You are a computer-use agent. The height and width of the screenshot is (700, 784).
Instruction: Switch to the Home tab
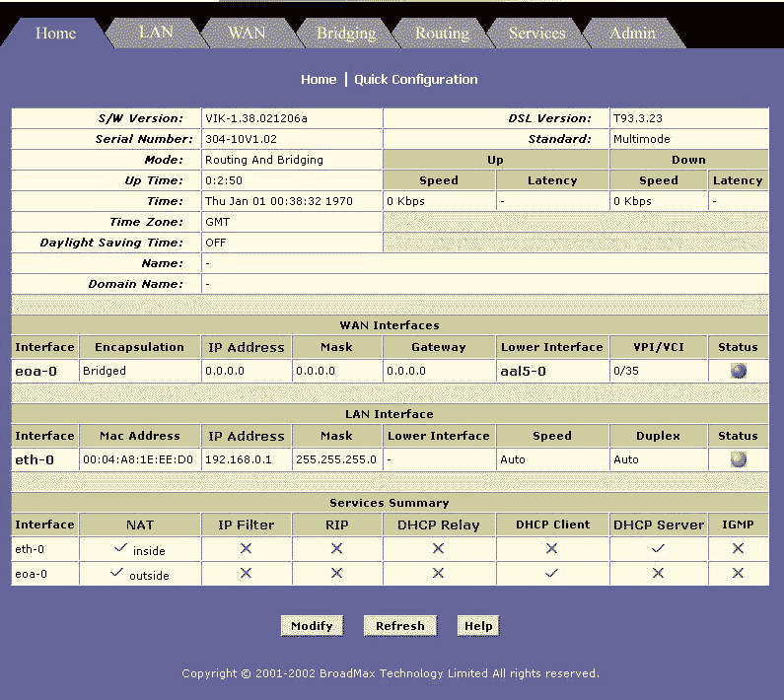point(55,34)
